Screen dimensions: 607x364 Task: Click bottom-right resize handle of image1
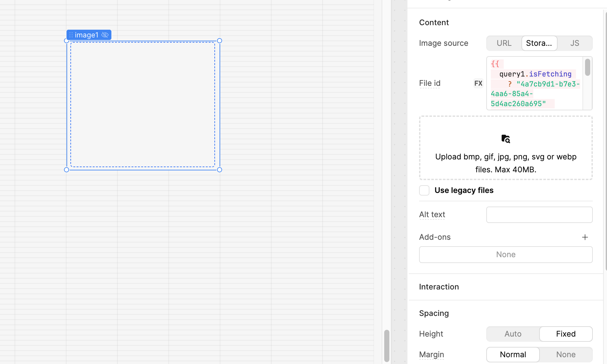tap(220, 170)
